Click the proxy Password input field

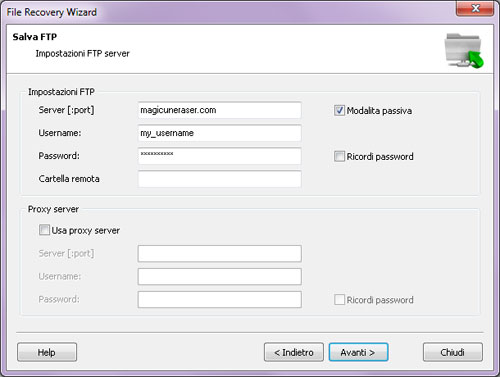(x=220, y=299)
